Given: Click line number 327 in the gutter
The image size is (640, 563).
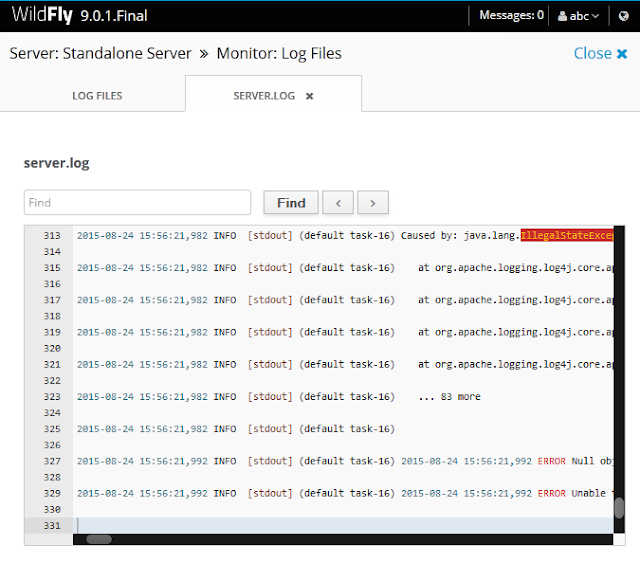Looking at the screenshot, I should pyautogui.click(x=52, y=461).
